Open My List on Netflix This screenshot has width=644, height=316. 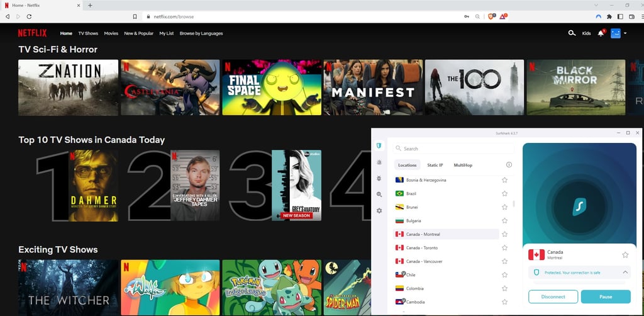pyautogui.click(x=166, y=33)
